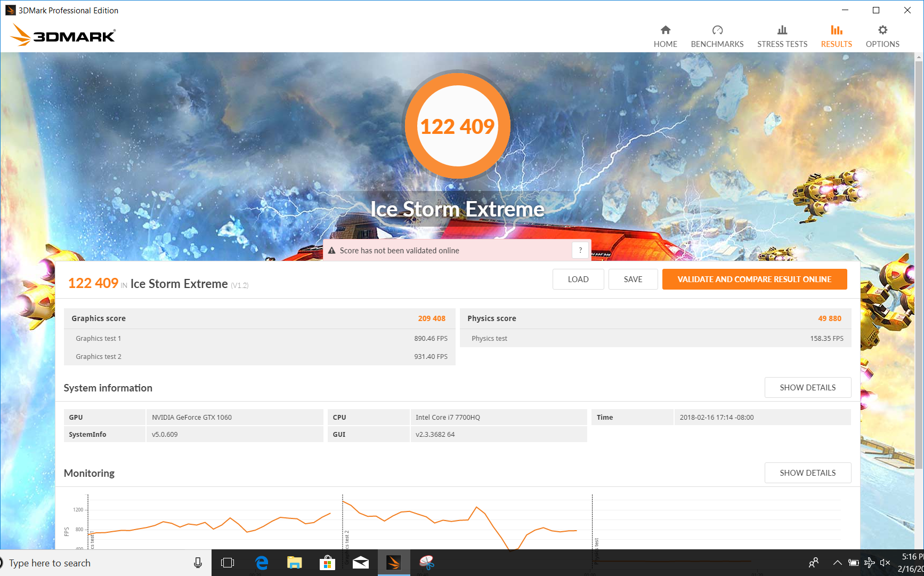Open the OPTIONS gear section
This screenshot has width=924, height=576.
click(882, 36)
